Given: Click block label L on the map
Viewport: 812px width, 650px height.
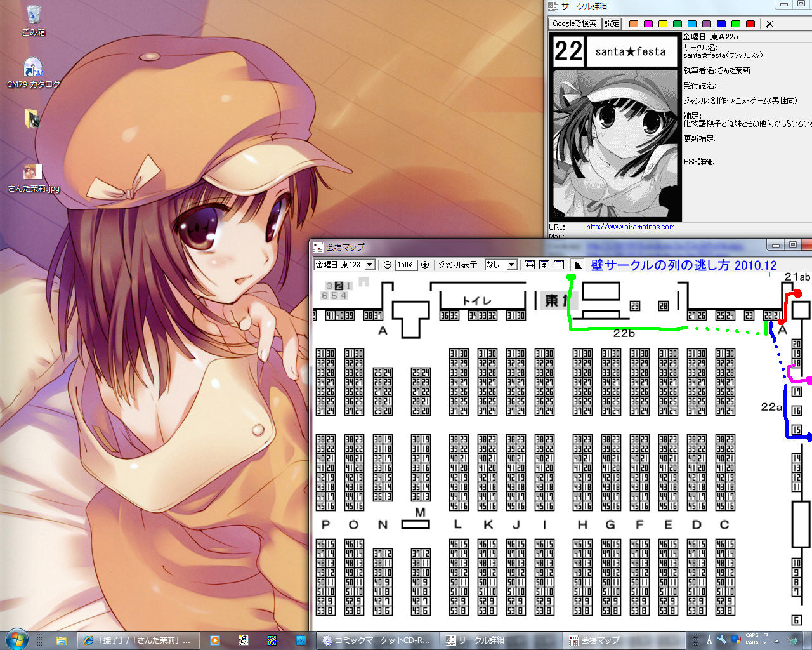Looking at the screenshot, I should [457, 525].
